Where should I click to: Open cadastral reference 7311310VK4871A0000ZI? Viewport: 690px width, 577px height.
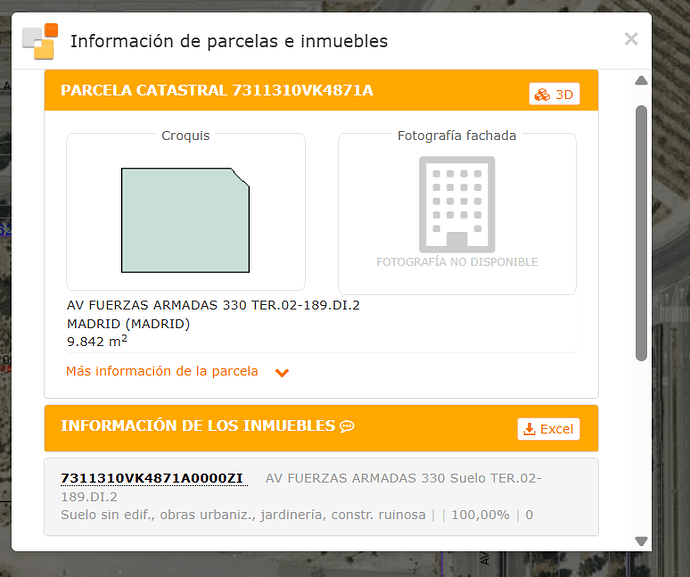[152, 478]
